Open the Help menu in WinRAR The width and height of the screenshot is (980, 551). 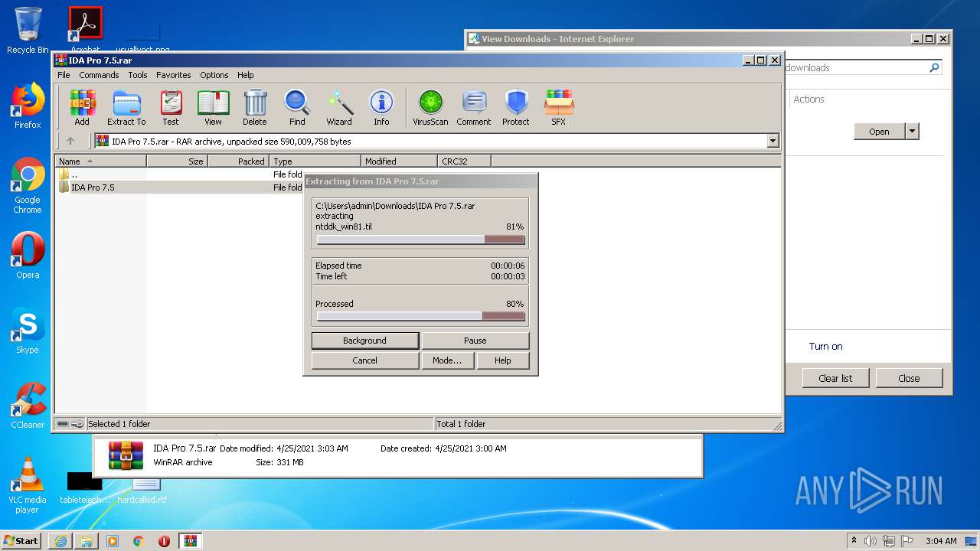coord(245,75)
